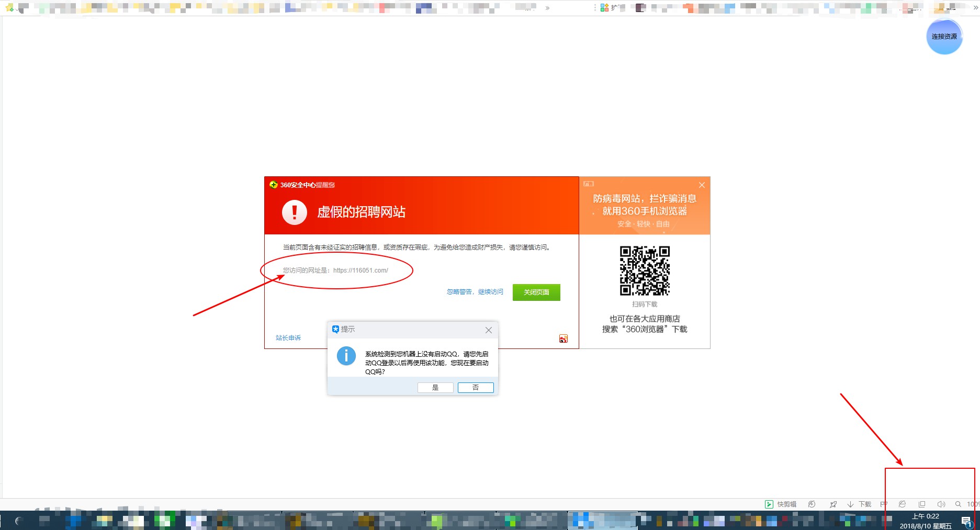
Task: Expand the bookmarks overflow chevron mid-toolbar
Action: click(547, 8)
